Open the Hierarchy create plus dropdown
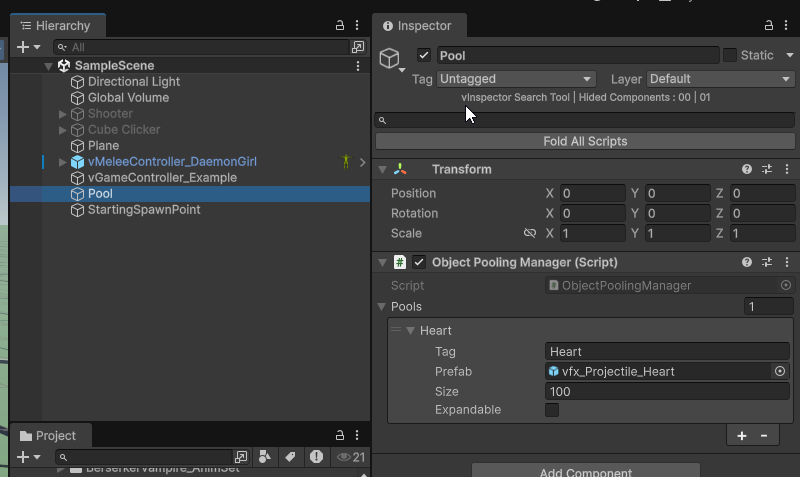Viewport: 800px width, 477px height. 28,47
